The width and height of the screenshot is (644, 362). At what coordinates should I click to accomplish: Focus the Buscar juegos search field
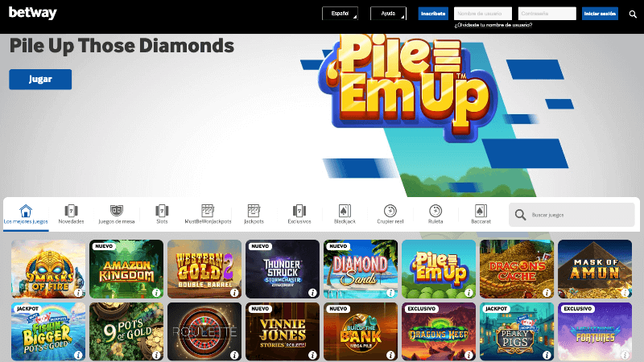[x=572, y=215]
